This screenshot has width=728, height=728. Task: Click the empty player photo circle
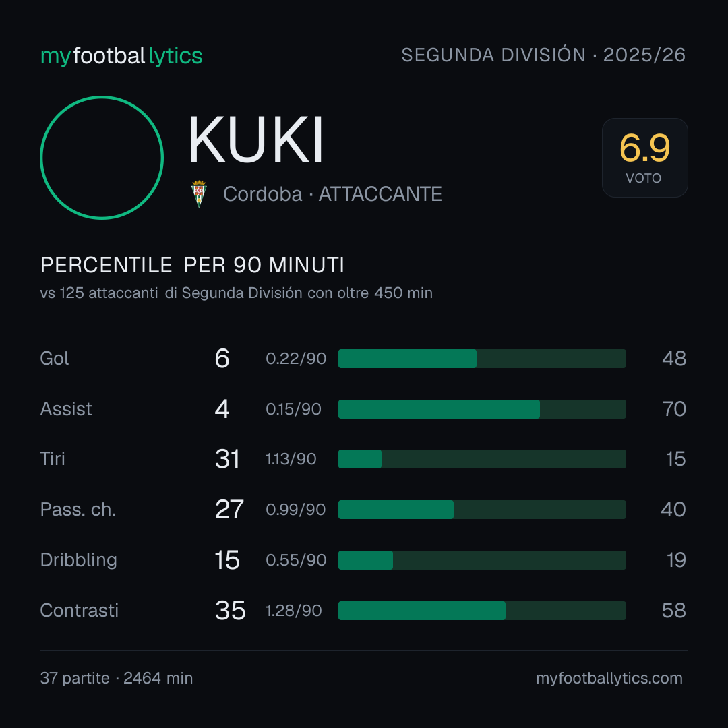click(102, 158)
